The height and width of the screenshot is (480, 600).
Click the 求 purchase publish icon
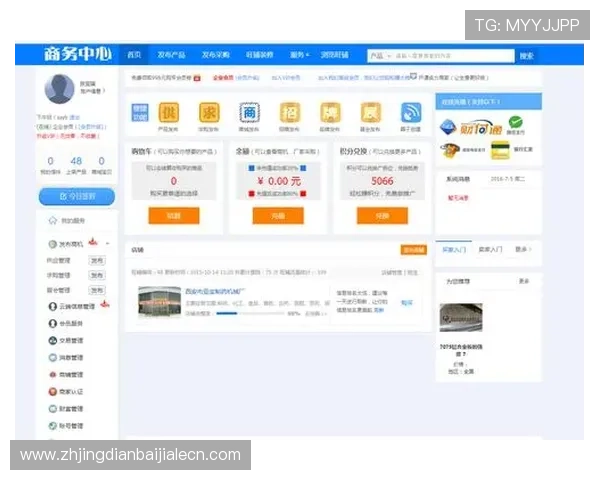(209, 113)
